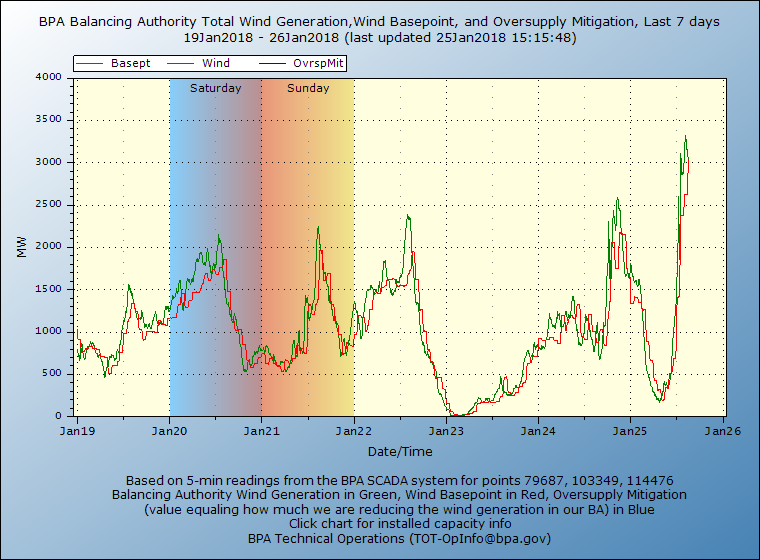This screenshot has width=760, height=560.
Task: Click the Jan23 x-axis tick label
Action: pos(446,432)
